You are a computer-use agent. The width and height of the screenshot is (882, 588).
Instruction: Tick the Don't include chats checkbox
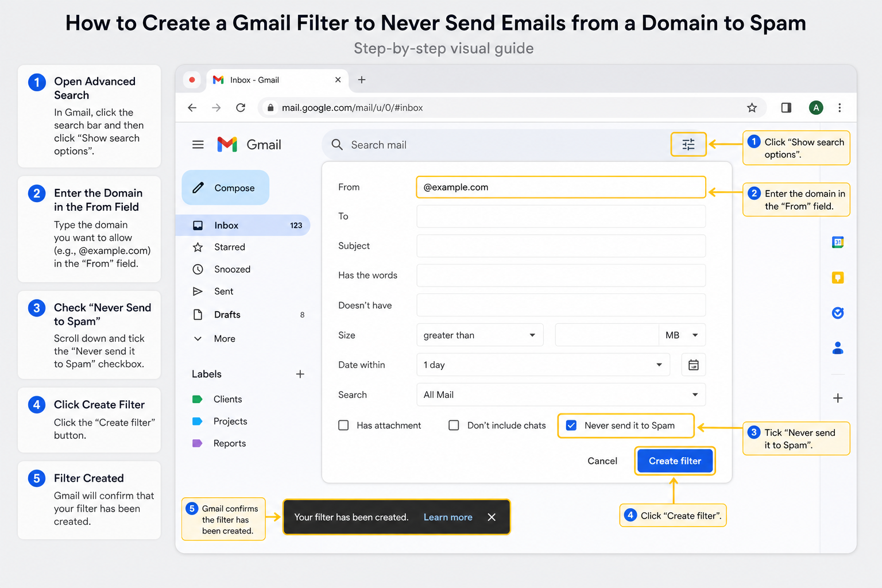[454, 425]
